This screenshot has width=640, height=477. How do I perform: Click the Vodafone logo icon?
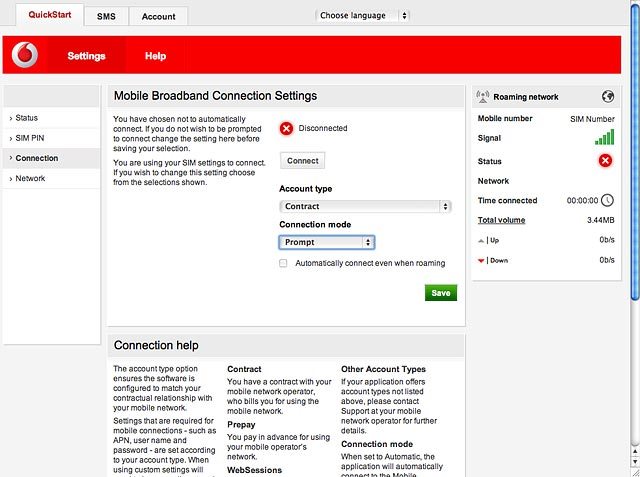tap(25, 55)
